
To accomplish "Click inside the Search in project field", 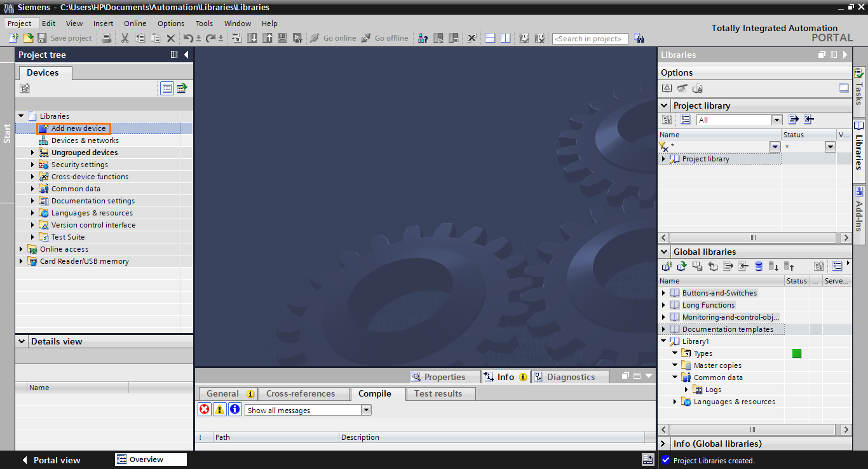I will (x=589, y=38).
